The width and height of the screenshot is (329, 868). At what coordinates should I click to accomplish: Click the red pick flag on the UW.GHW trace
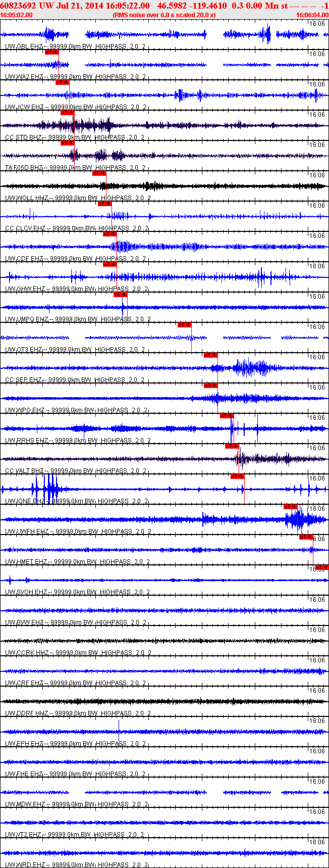110,264
